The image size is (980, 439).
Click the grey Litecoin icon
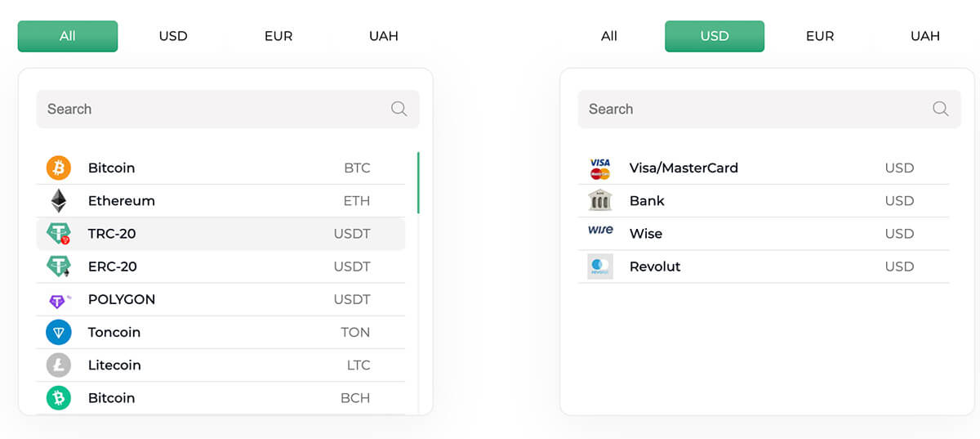(59, 365)
